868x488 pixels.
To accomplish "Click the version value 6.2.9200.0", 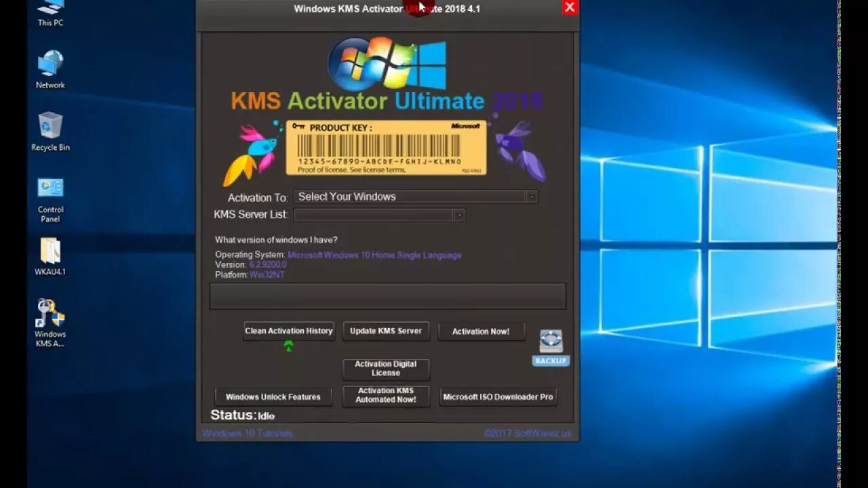I will coord(268,264).
